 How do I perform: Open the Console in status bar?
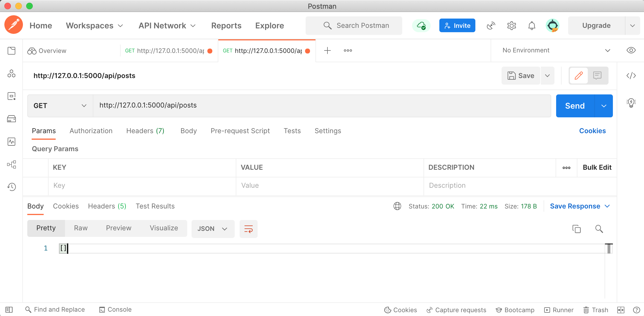115,310
